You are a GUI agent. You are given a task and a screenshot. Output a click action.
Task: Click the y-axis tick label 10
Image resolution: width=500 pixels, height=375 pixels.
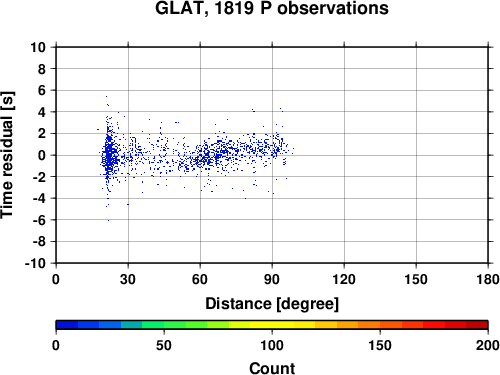38,47
